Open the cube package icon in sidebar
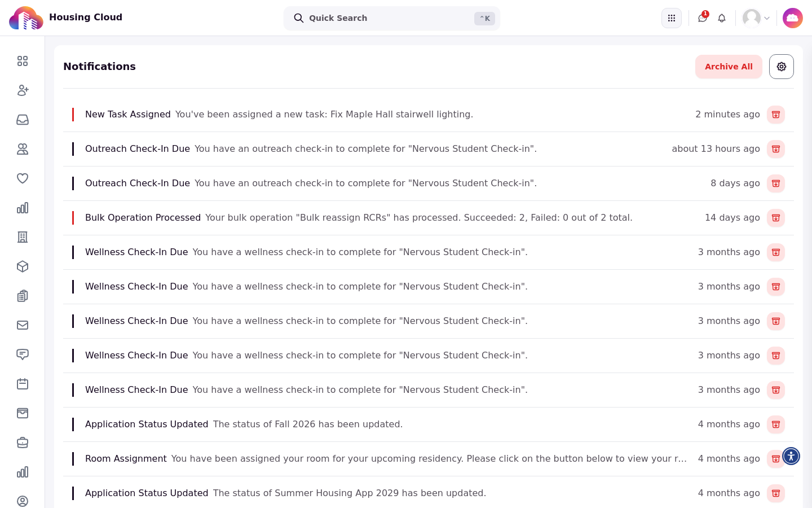This screenshot has width=812, height=508. 23,266
